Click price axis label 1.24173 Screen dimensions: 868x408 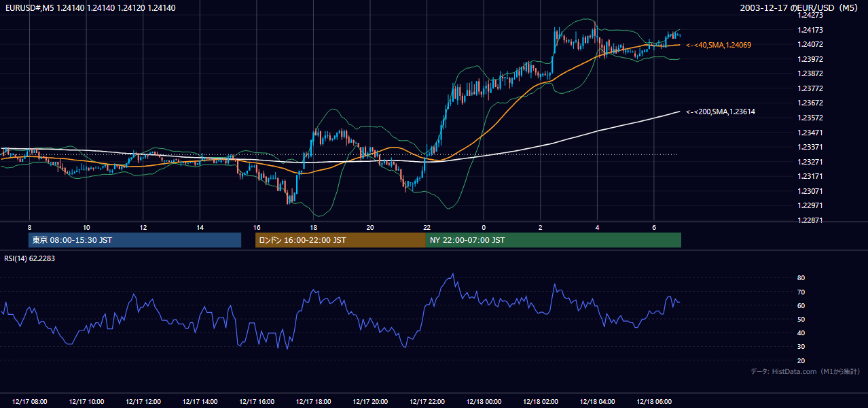[x=810, y=30]
